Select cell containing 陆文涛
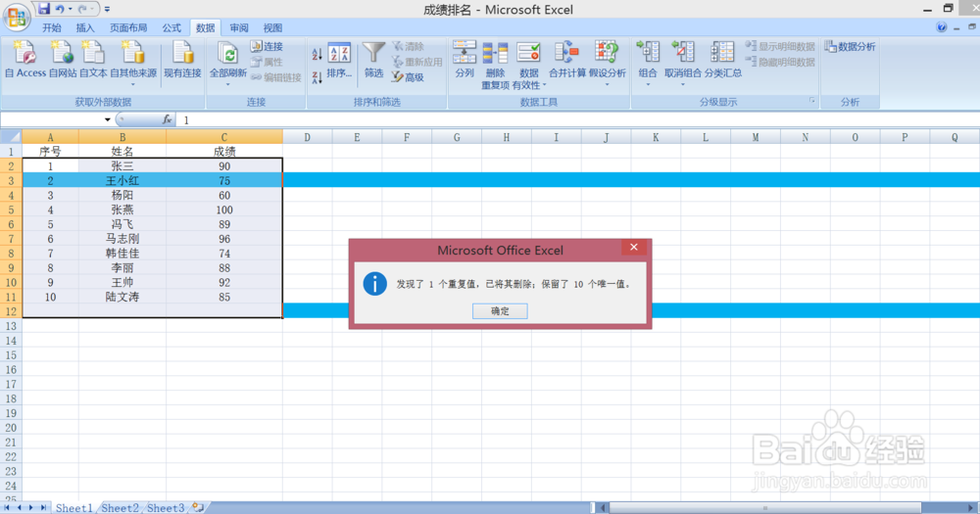The image size is (980, 514). click(122, 297)
